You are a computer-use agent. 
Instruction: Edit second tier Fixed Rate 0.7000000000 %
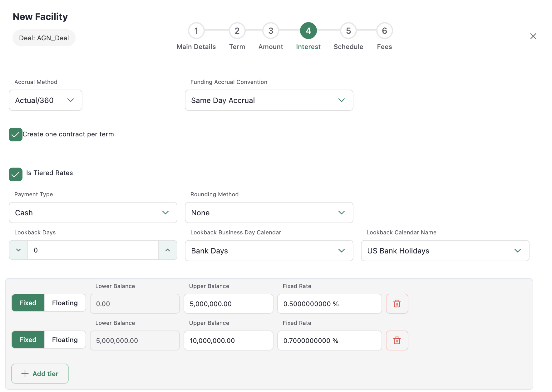[x=330, y=341]
